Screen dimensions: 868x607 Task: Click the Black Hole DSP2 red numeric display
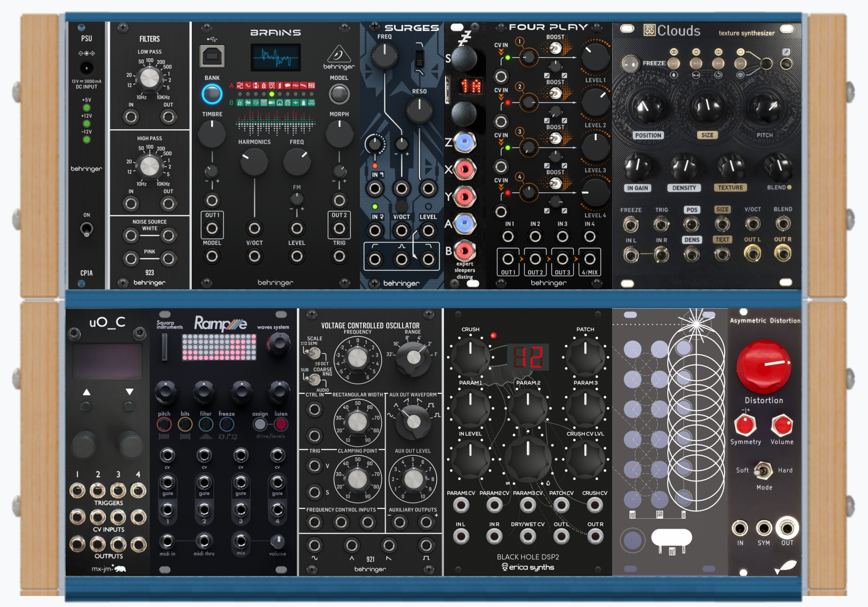[x=528, y=357]
